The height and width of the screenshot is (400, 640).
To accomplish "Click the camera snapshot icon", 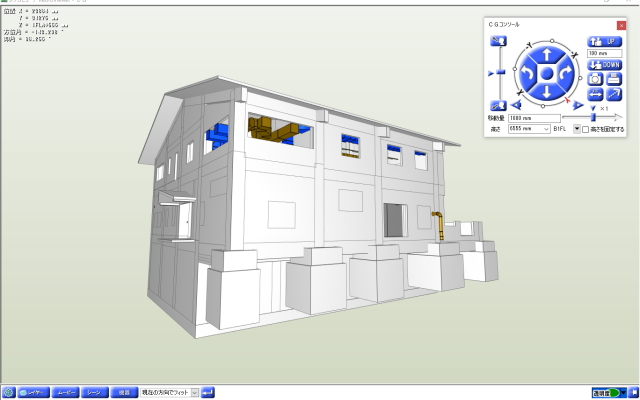I will pos(595,78).
